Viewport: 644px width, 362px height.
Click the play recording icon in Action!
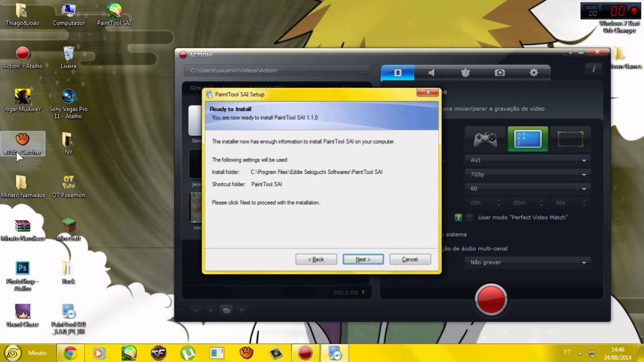click(x=211, y=310)
